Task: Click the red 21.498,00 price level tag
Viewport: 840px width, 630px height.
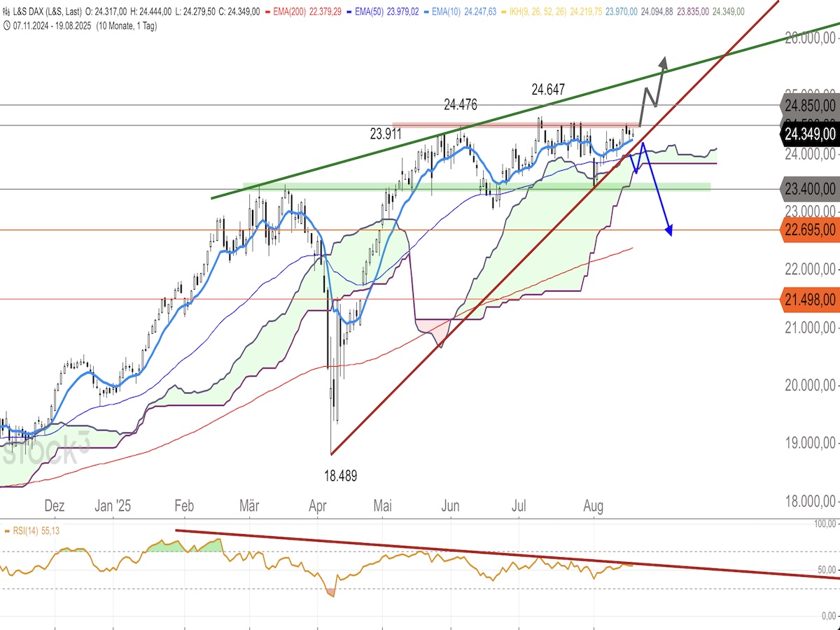Action: pyautogui.click(x=809, y=300)
